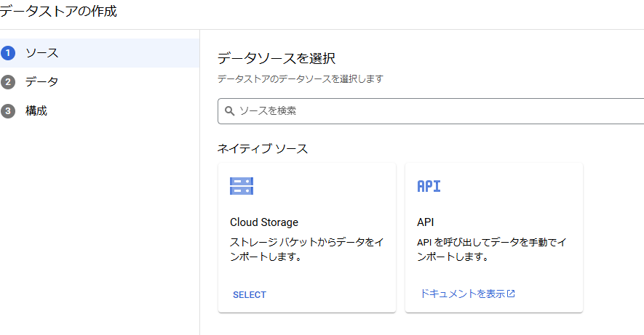644x335 pixels.
Task: Click the Cloud Storage bucket icon
Action: click(242, 186)
